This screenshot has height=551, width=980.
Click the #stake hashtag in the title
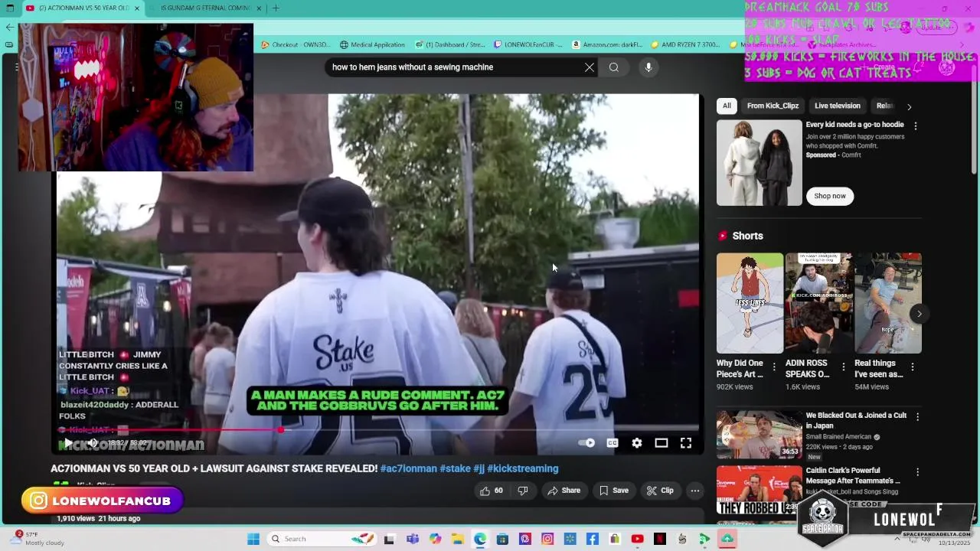[455, 468]
